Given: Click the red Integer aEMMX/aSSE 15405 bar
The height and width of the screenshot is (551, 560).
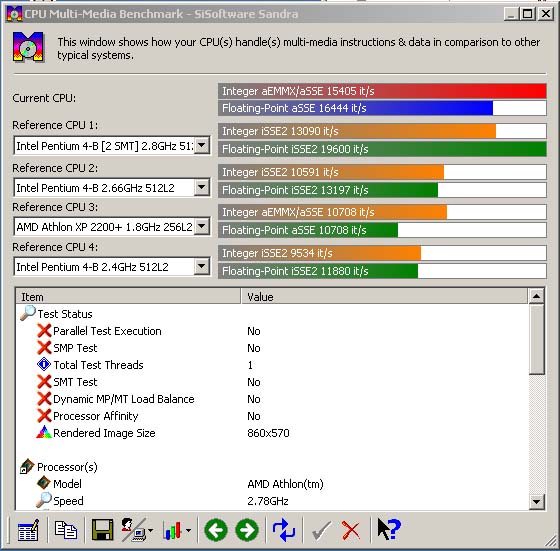Looking at the screenshot, I should click(x=382, y=91).
